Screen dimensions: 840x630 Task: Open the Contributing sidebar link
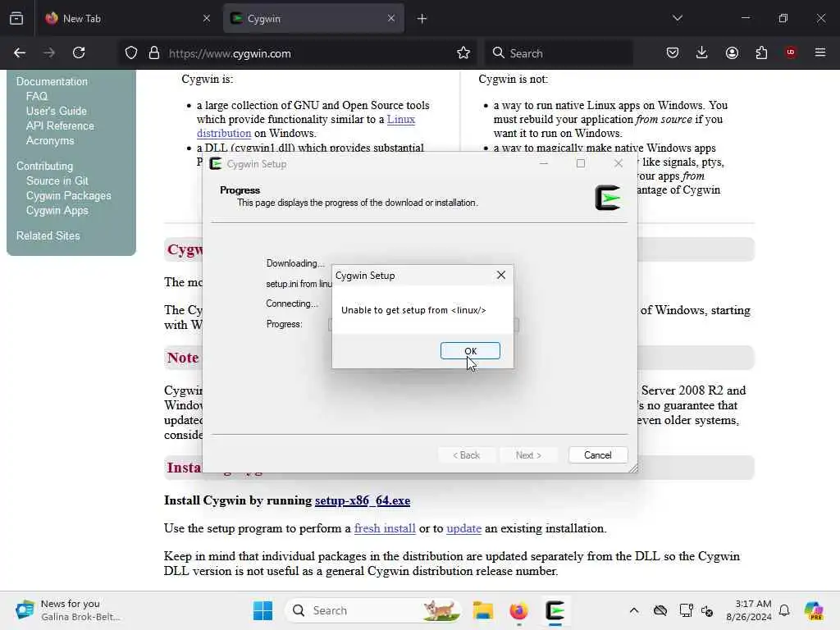(44, 166)
